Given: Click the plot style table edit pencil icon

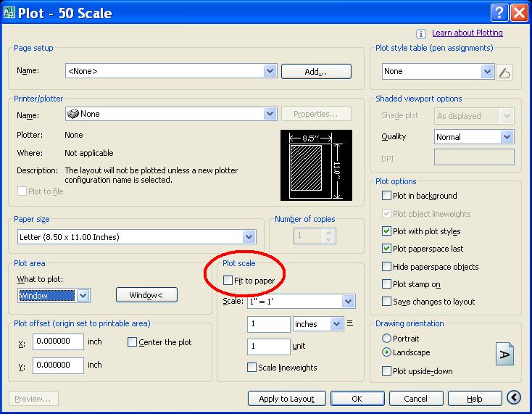Looking at the screenshot, I should point(504,73).
